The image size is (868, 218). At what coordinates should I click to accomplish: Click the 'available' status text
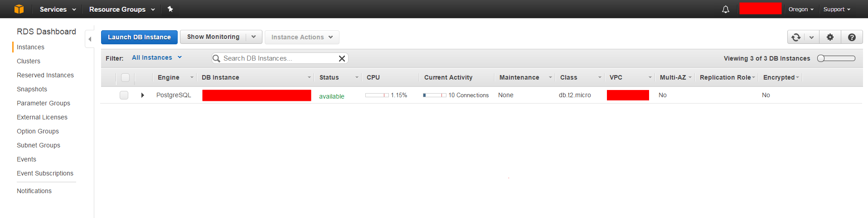pos(332,96)
